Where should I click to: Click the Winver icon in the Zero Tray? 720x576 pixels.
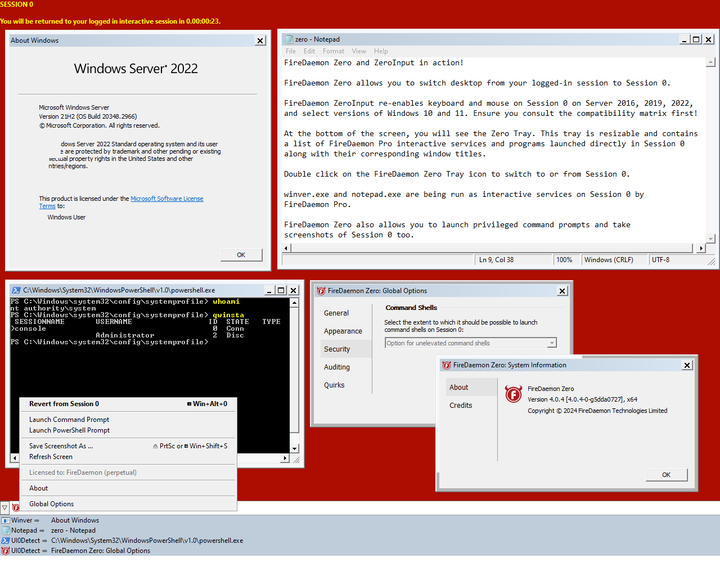(x=6, y=520)
